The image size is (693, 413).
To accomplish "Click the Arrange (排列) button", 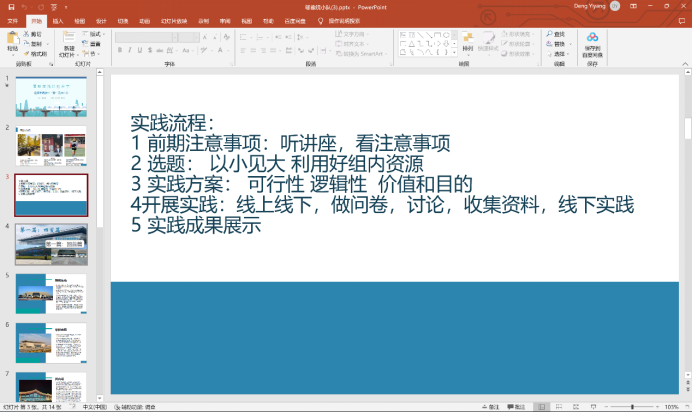I will tap(468, 42).
